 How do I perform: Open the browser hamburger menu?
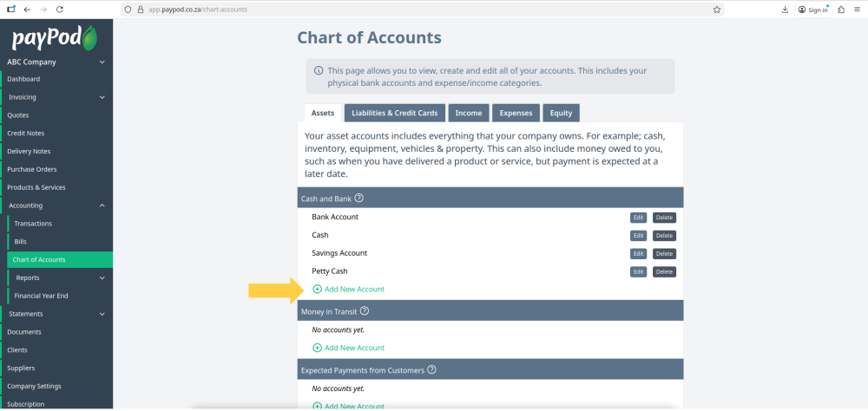857,10
